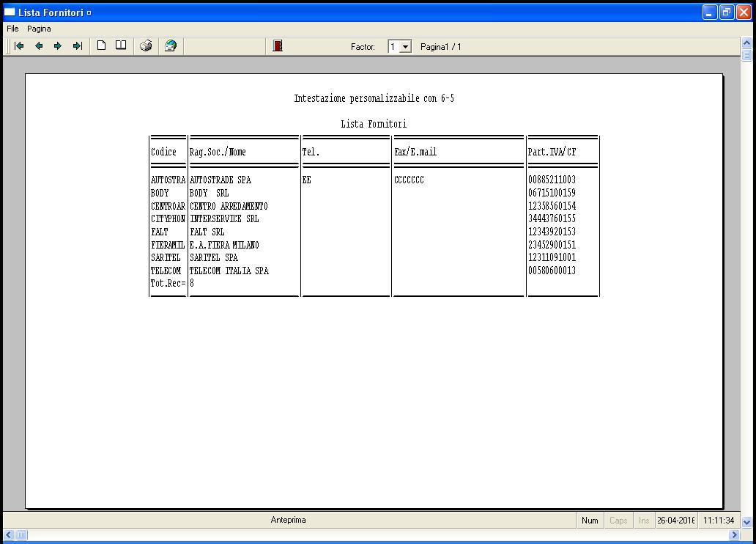Click the Num status indicator
This screenshot has width=756, height=544.
click(x=590, y=521)
